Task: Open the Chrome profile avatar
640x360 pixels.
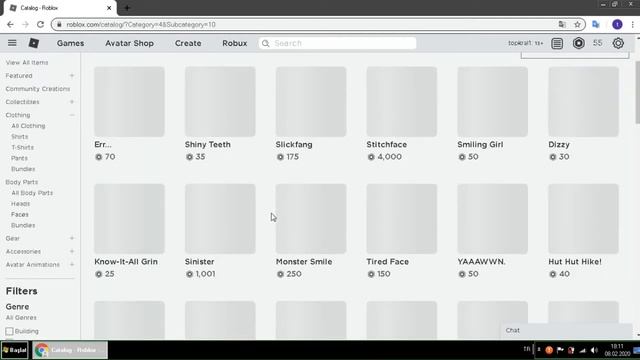Action: [x=617, y=24]
